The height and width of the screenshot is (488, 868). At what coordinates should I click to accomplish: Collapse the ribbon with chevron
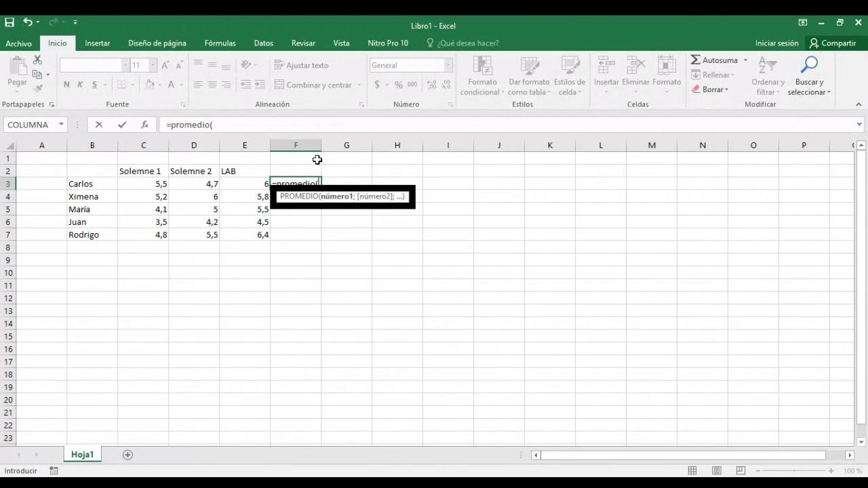859,104
